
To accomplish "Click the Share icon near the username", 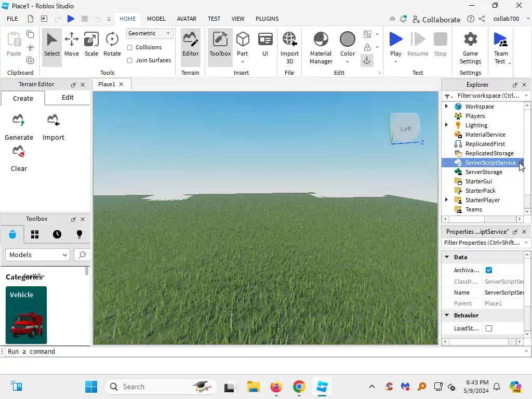I will 482,19.
